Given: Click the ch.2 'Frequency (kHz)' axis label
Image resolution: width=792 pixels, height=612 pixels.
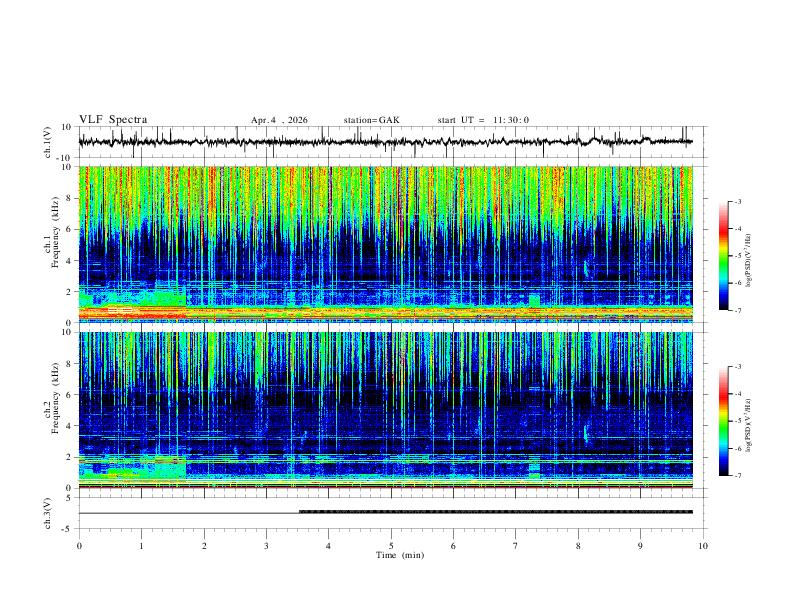Looking at the screenshot, I should click(x=55, y=399).
